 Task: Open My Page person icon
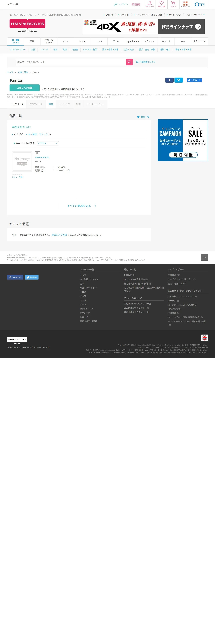[x=150, y=4]
